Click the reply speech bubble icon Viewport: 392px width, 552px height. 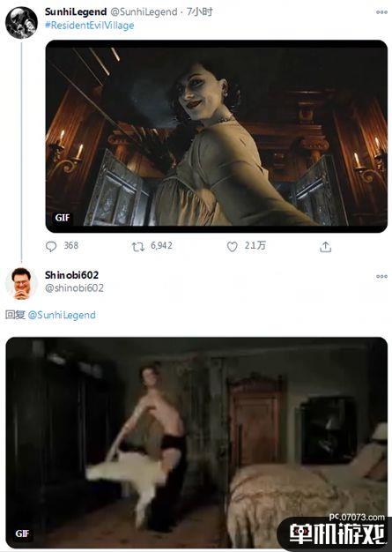(x=51, y=246)
